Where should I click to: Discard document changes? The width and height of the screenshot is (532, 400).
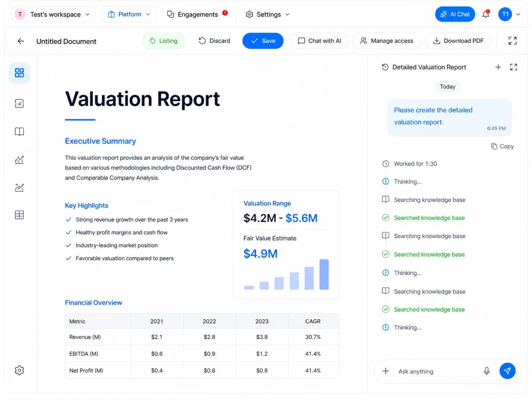(x=214, y=41)
